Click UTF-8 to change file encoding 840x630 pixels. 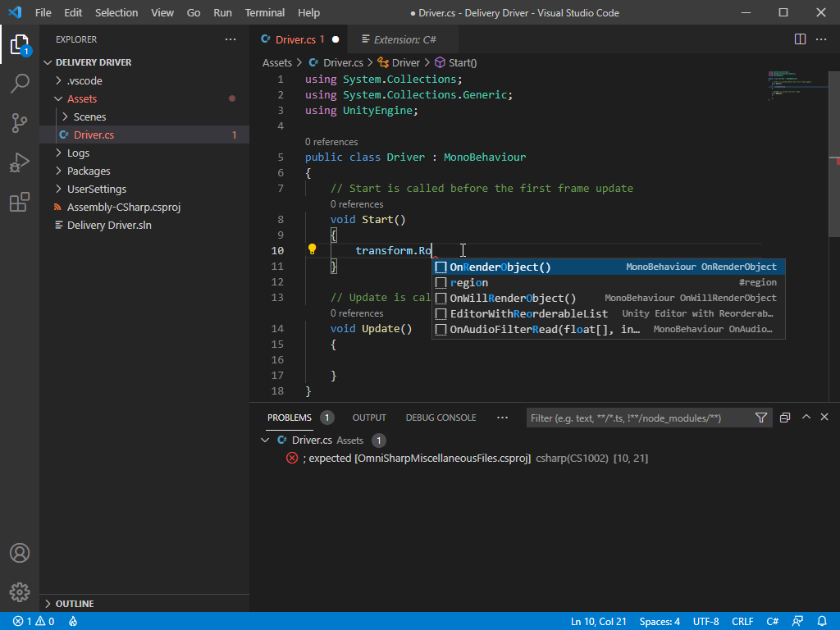705,621
